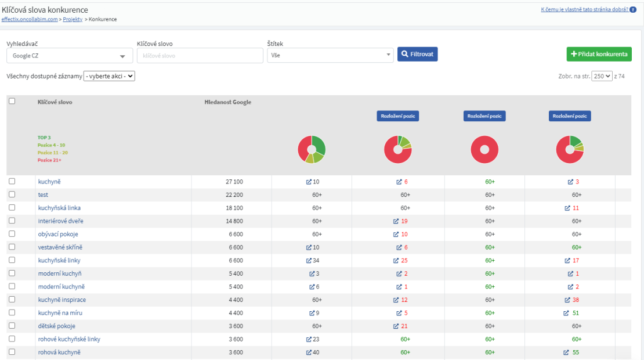Focus the Klíčové slovo filter input field

[200, 56]
